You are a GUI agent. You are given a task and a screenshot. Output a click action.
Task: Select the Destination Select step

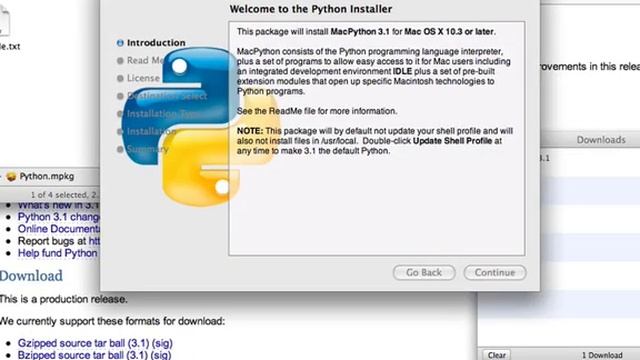pos(167,96)
